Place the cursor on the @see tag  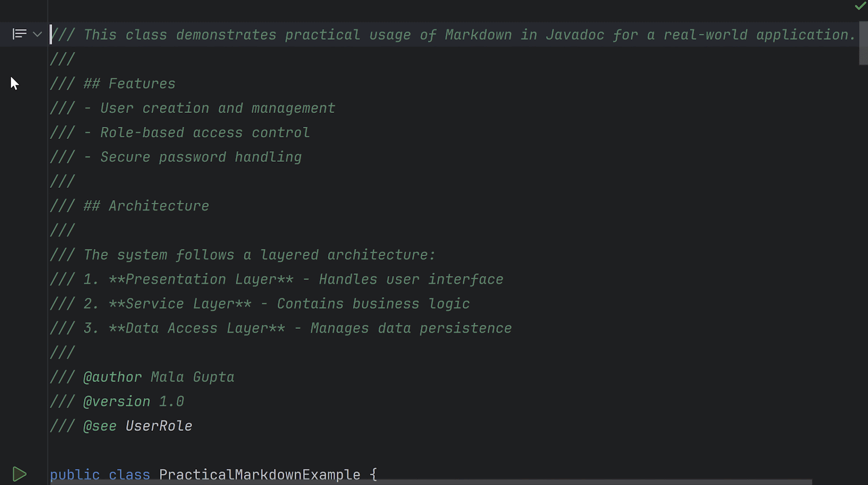point(100,426)
